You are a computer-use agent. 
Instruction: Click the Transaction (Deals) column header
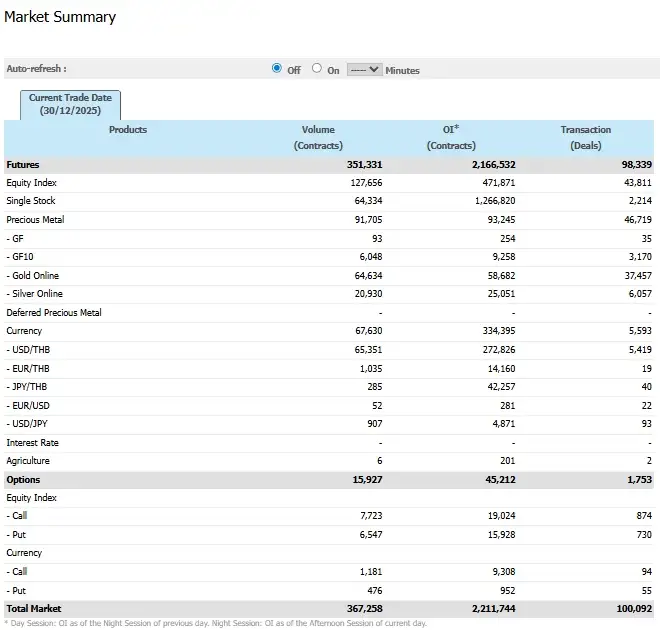click(585, 138)
